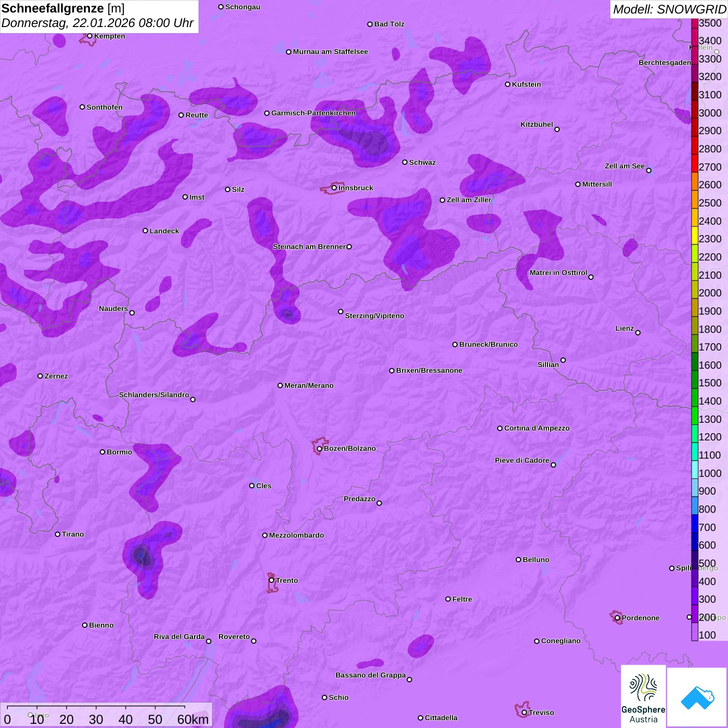728x728 pixels.
Task: Click the Meran/Merano city label
Action: 309,385
